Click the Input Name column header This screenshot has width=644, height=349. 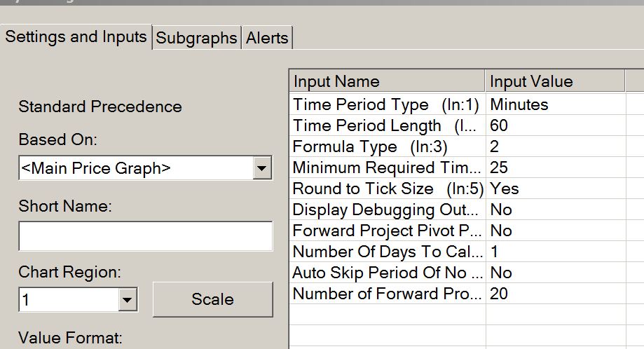click(x=386, y=81)
